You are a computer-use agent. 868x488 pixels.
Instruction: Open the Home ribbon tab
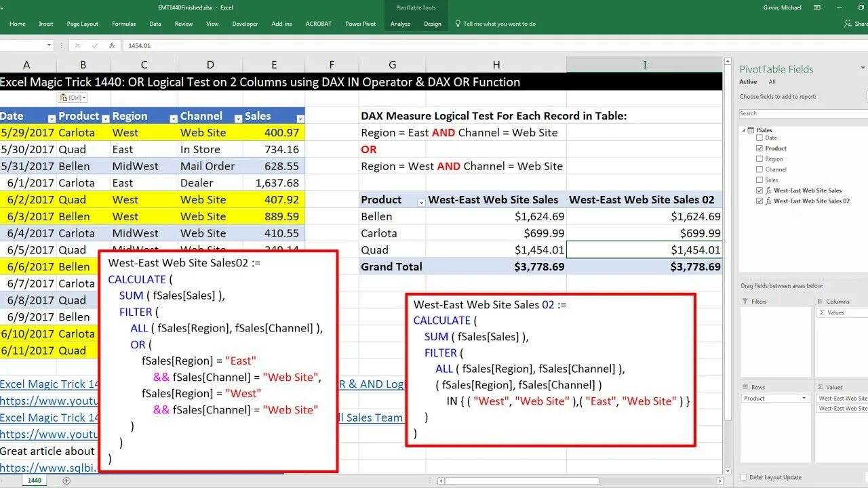tap(18, 24)
